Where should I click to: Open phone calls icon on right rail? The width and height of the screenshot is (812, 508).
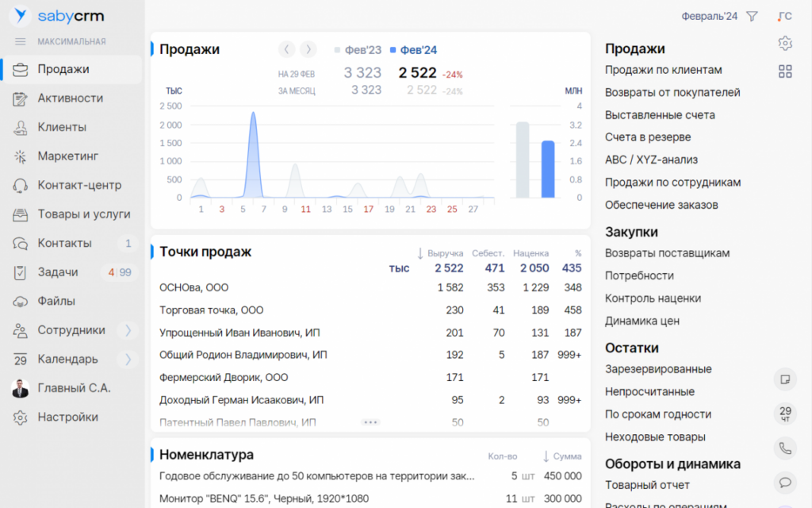(x=785, y=448)
